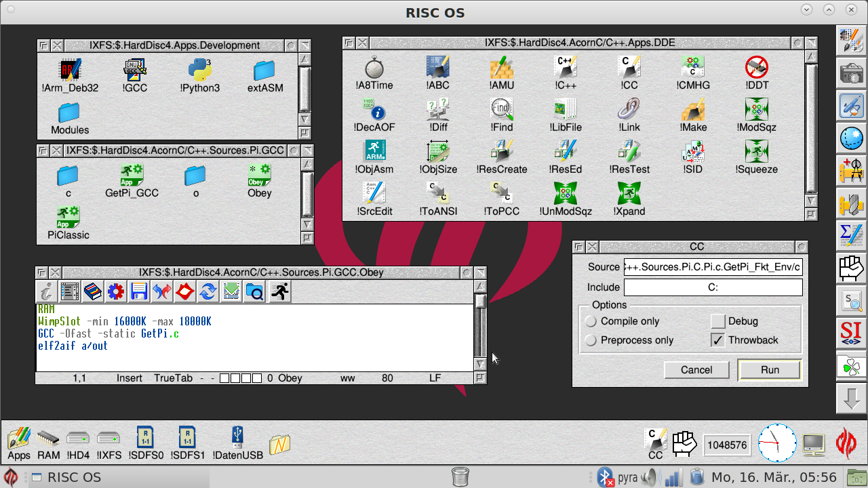Screen dimensions: 868x488
Task: Cancel the CC compile dialog
Action: (x=696, y=370)
